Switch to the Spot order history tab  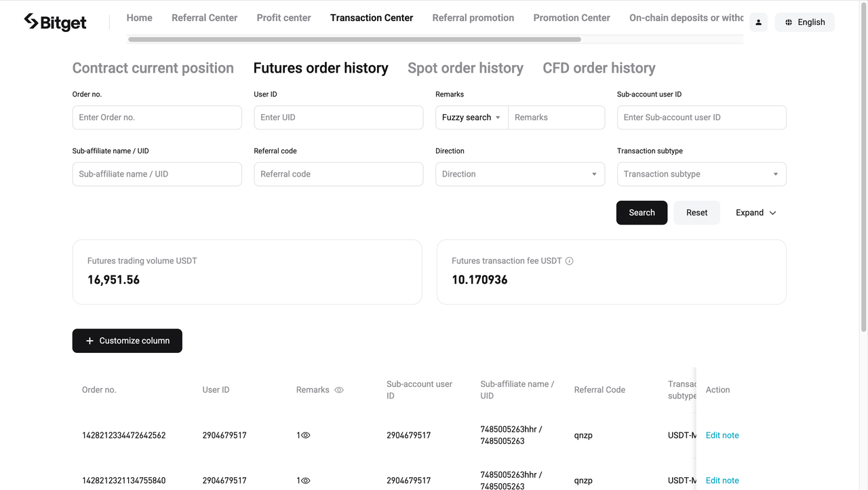465,68
